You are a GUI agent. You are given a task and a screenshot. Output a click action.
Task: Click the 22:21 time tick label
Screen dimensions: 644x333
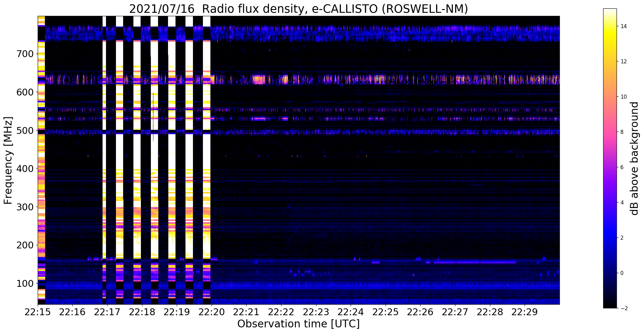(247, 312)
